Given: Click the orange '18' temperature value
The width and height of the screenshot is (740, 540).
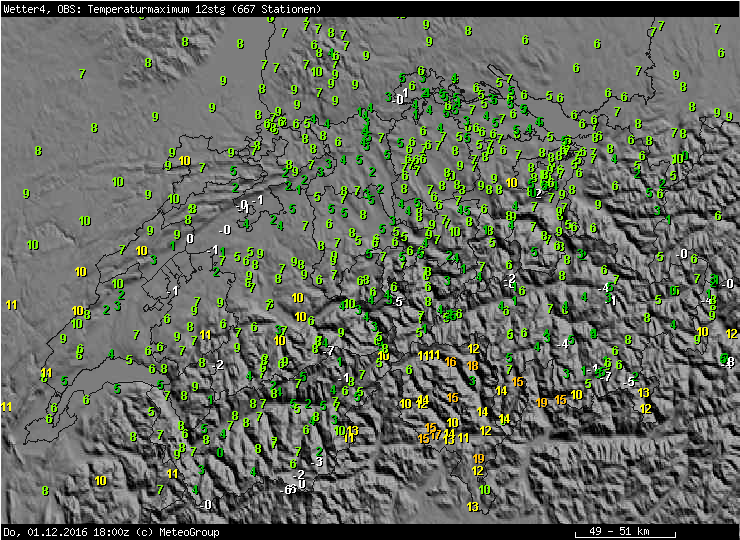Looking at the screenshot, I should click(472, 365).
